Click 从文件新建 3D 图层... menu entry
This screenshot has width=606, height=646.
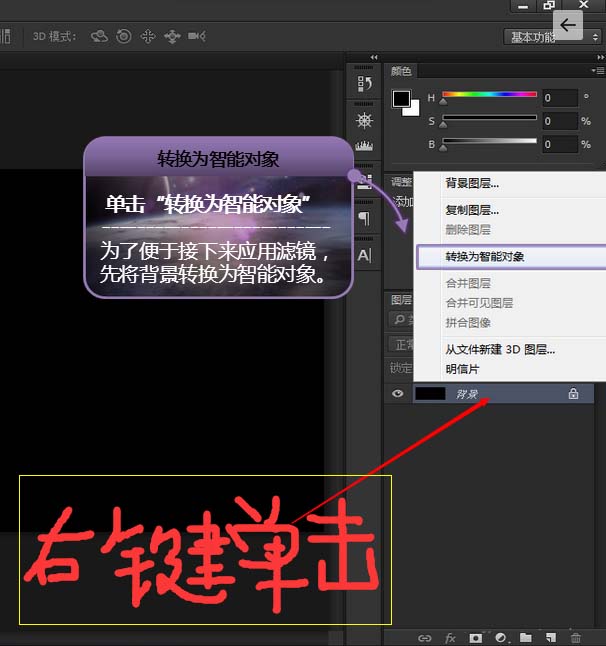coord(500,349)
